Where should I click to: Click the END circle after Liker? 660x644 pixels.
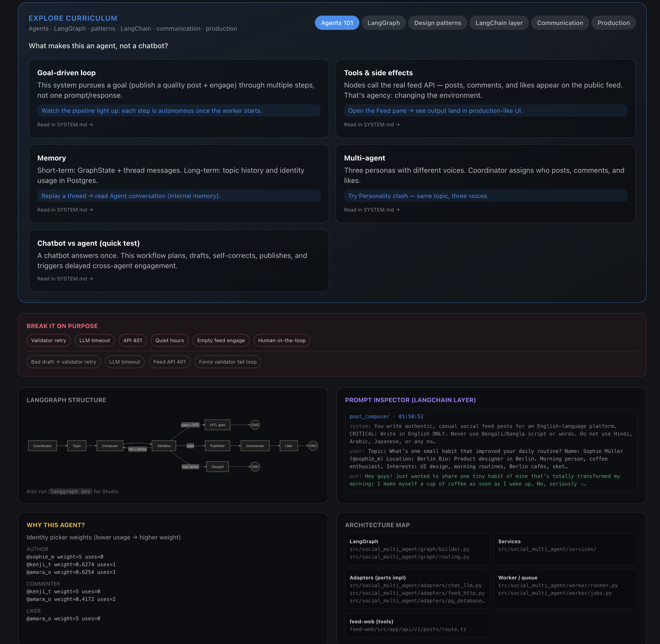pyautogui.click(x=313, y=446)
